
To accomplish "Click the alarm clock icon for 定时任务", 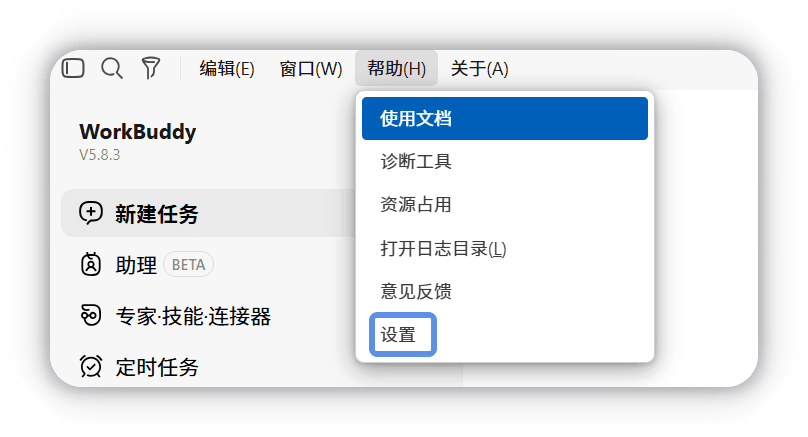I will tap(91, 366).
